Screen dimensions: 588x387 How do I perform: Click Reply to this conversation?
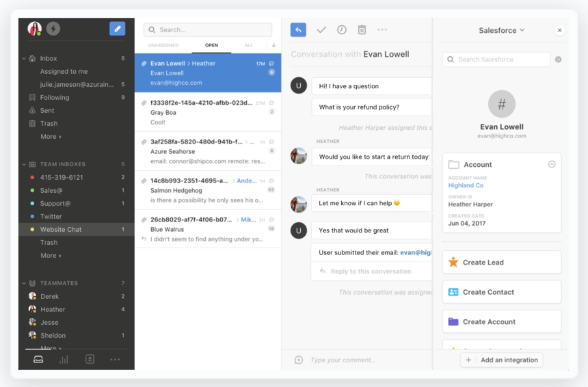coord(371,271)
